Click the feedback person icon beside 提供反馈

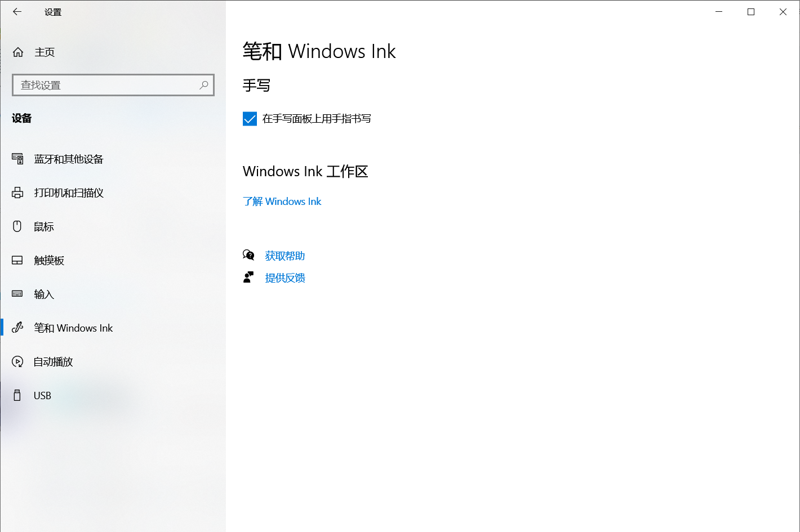click(x=248, y=278)
